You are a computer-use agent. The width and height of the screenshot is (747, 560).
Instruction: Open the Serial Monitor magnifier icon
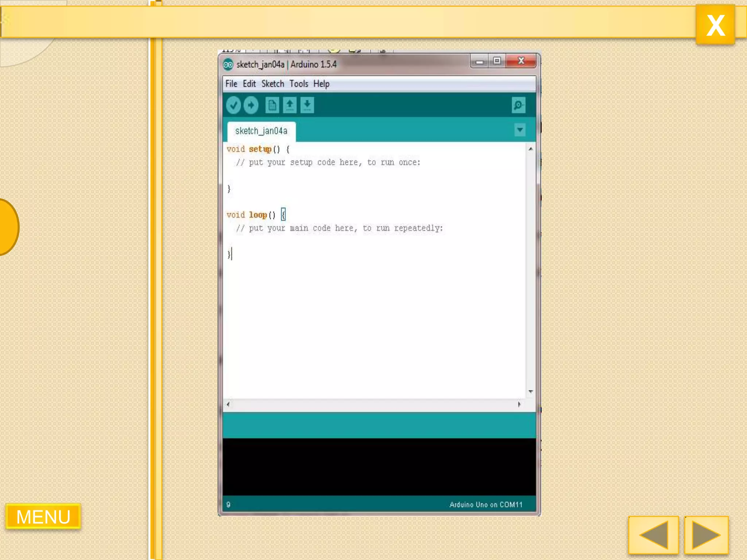[518, 105]
